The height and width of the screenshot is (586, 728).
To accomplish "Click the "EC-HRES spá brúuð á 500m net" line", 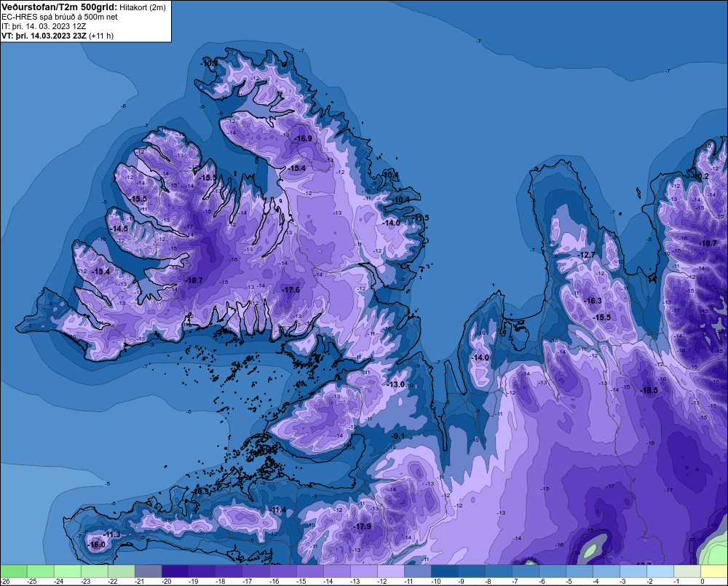I will pos(60,17).
